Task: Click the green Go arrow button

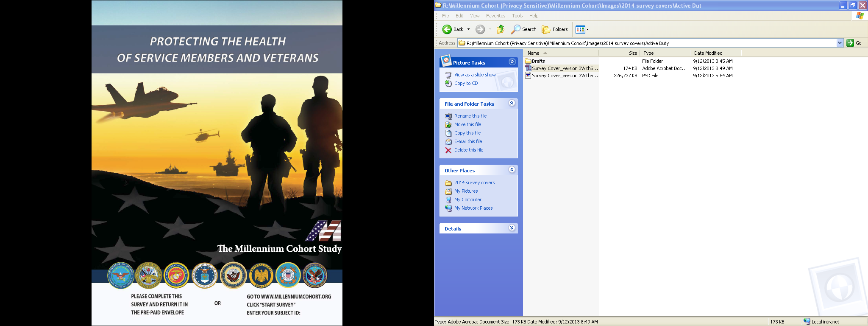Action: pos(850,43)
